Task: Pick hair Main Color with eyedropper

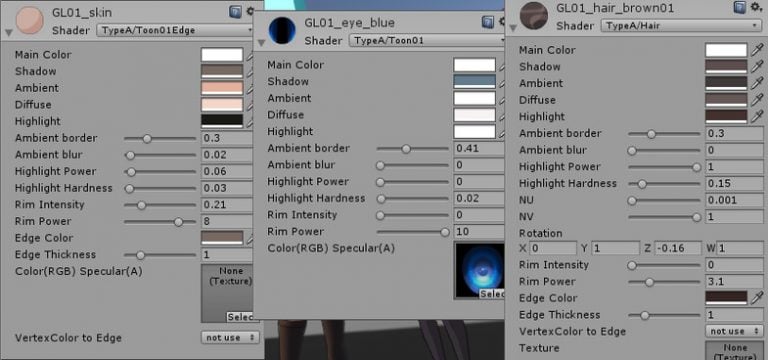Action: [x=757, y=49]
